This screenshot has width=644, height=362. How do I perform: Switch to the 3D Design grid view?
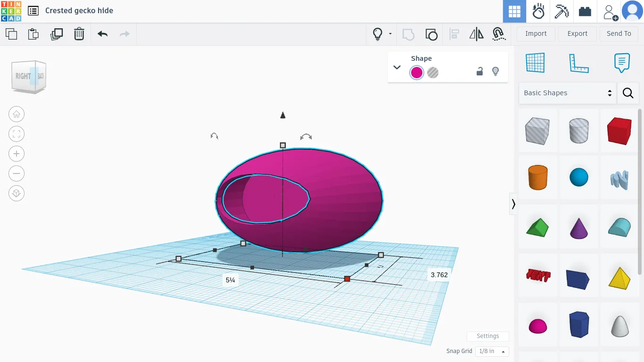pos(514,11)
